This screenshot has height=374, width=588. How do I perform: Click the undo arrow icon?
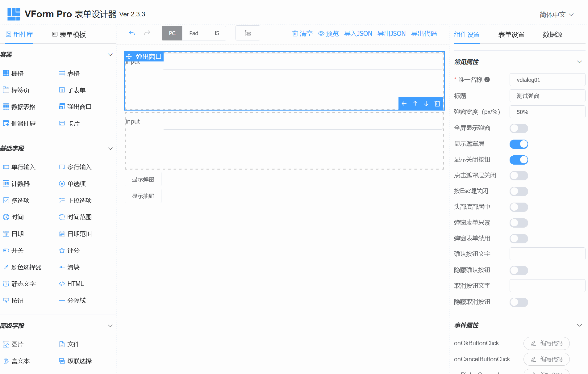pos(132,33)
